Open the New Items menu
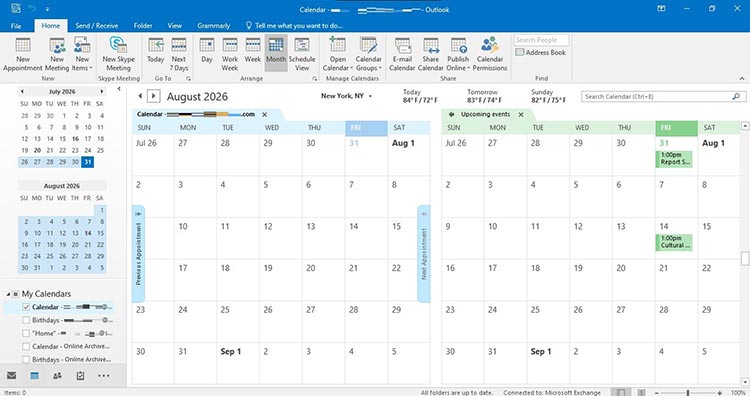This screenshot has height=396, width=750. [x=82, y=54]
